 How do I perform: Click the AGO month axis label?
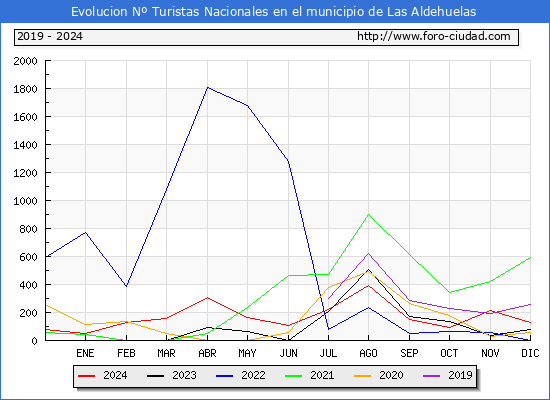pyautogui.click(x=368, y=353)
